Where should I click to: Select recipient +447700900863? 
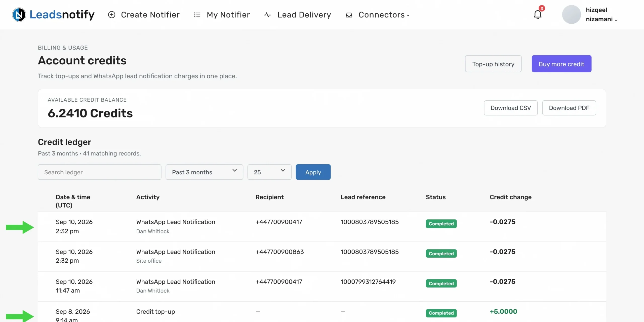(x=279, y=252)
